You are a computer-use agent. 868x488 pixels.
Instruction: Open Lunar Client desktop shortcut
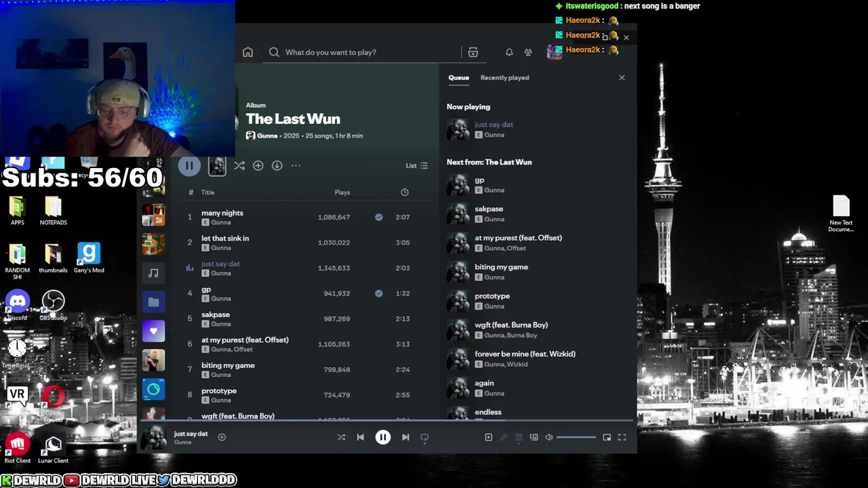pyautogui.click(x=53, y=448)
